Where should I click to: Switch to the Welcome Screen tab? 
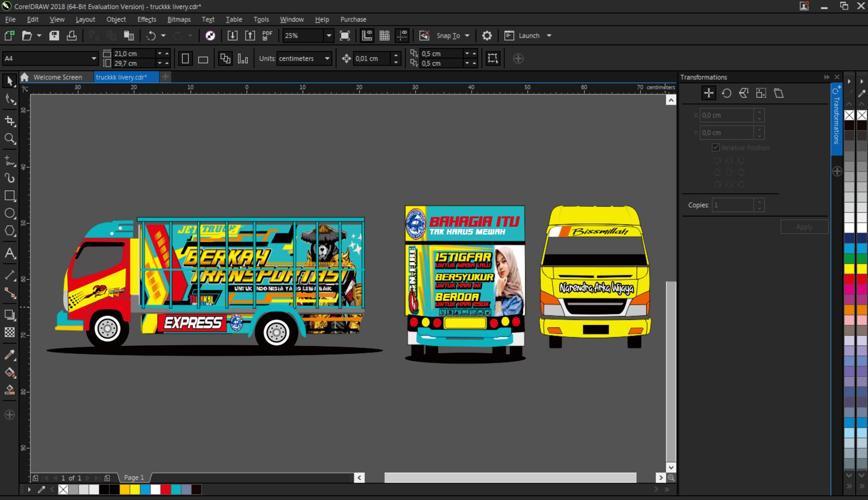click(x=57, y=77)
